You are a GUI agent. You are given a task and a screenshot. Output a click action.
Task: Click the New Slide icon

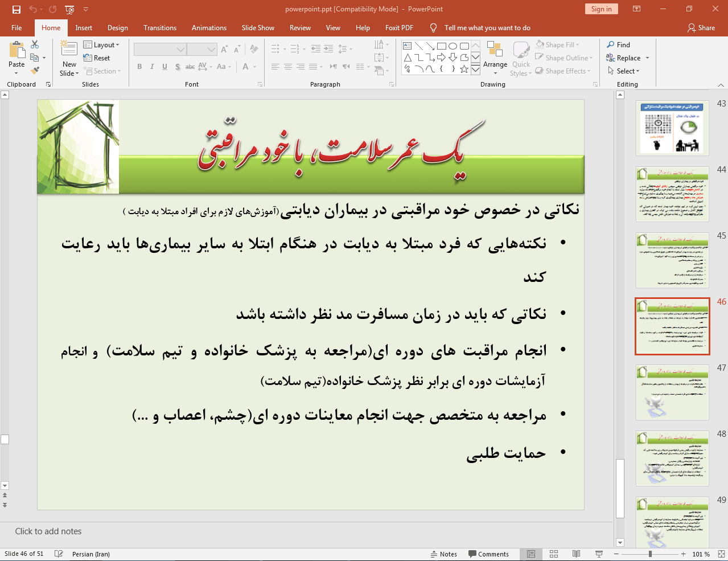[x=69, y=49]
